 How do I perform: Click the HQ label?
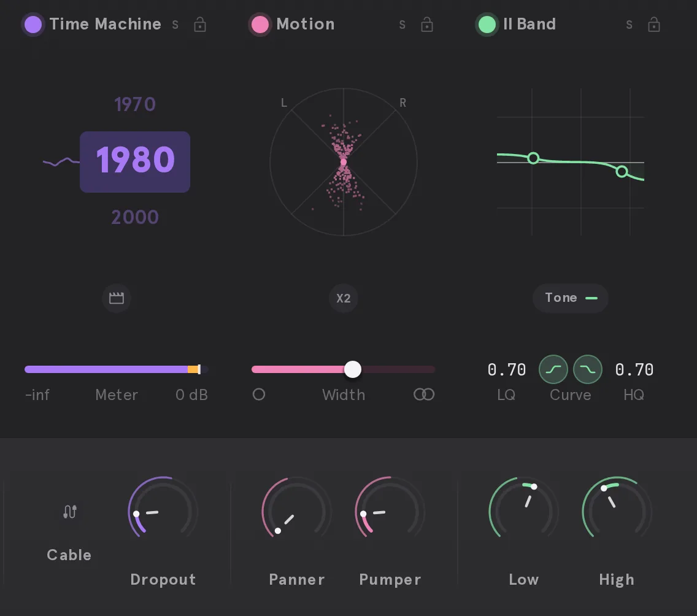[x=634, y=395]
